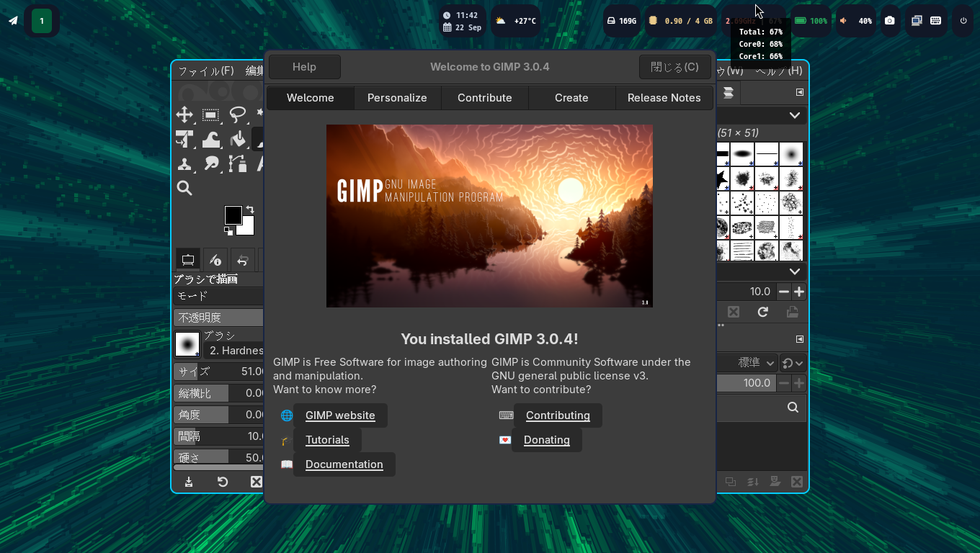The height and width of the screenshot is (553, 980).
Task: Select the Rectangle Select tool
Action: pos(211,114)
